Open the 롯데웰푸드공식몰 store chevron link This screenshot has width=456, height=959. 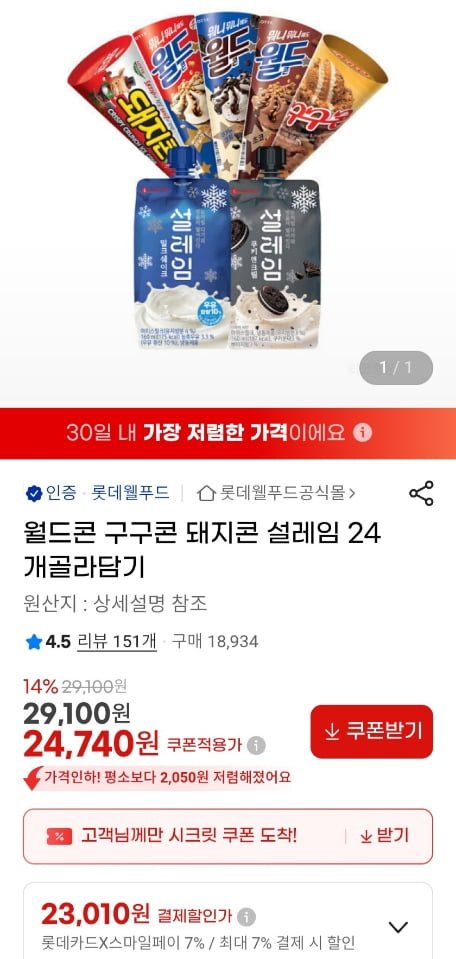279,493
